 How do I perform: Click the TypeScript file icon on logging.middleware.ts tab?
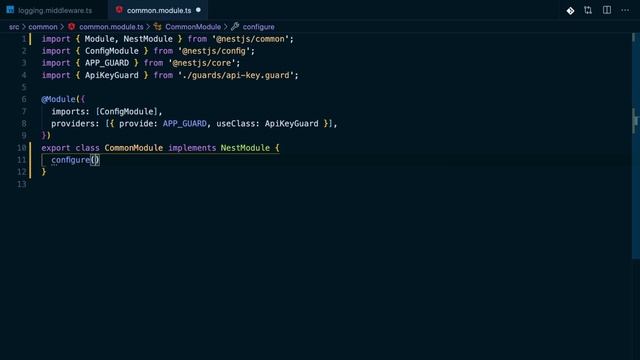[10, 10]
